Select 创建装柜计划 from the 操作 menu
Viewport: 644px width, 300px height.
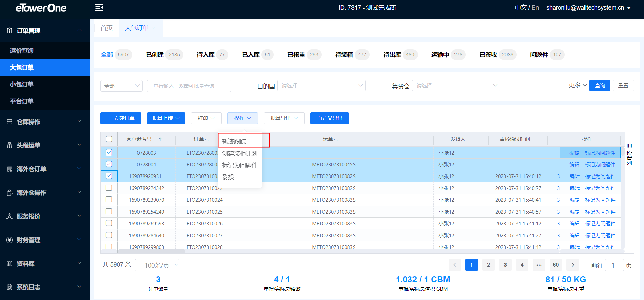pos(240,153)
